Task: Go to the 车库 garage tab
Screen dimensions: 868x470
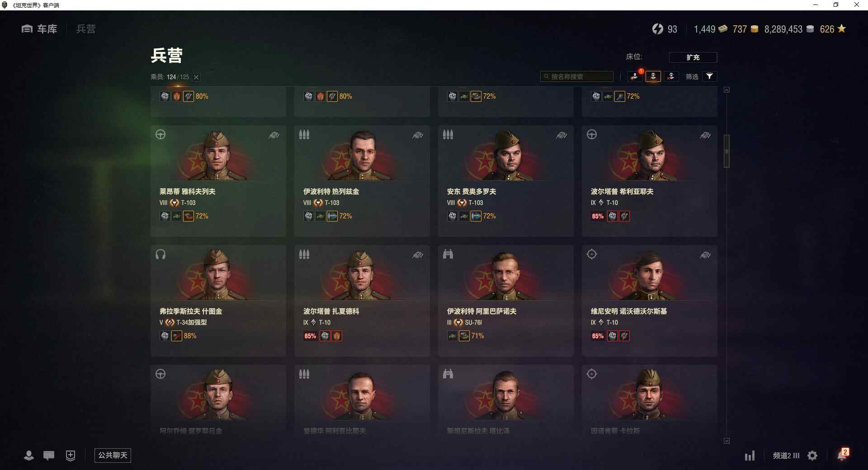Action: (x=40, y=29)
